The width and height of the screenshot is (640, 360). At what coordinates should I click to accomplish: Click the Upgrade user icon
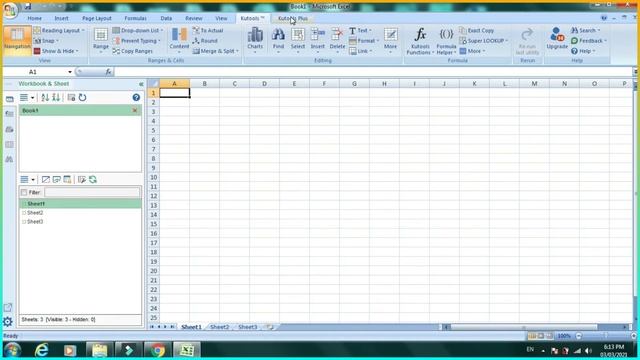(557, 39)
